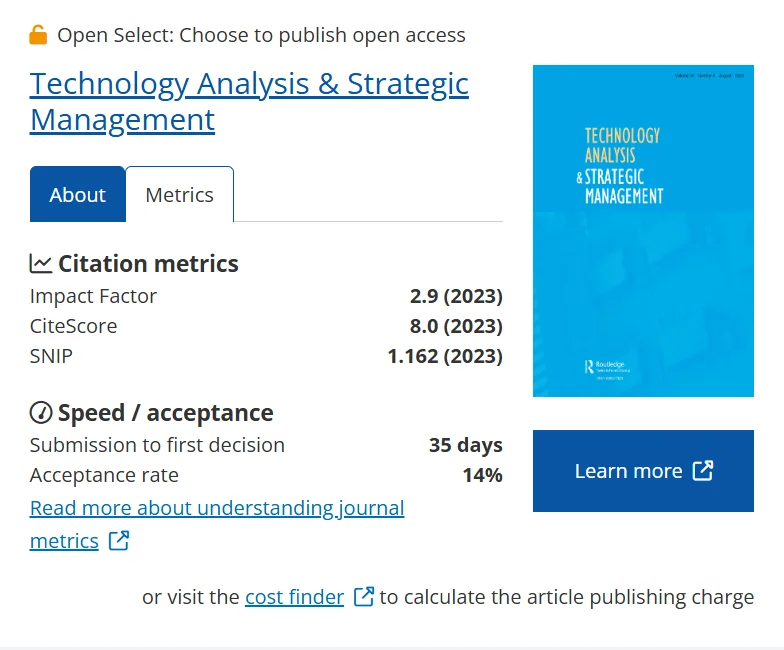Click the CiteScore 8.0 (2023) value
Viewport: 784px width, 650px height.
[456, 326]
